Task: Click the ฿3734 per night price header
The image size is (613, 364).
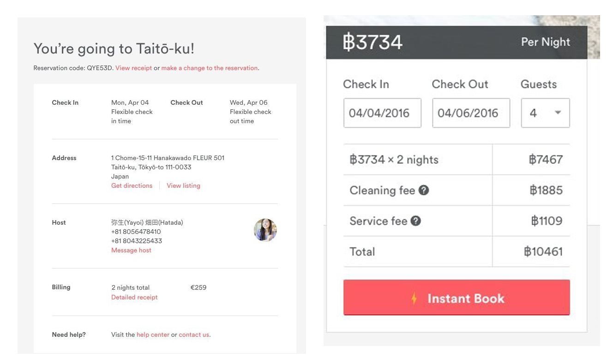Action: tap(373, 42)
